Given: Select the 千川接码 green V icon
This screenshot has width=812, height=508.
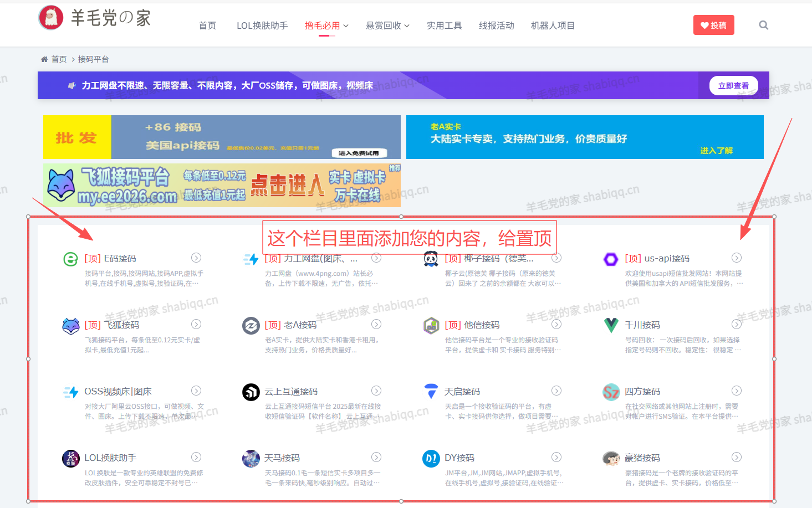Looking at the screenshot, I should pos(611,325).
